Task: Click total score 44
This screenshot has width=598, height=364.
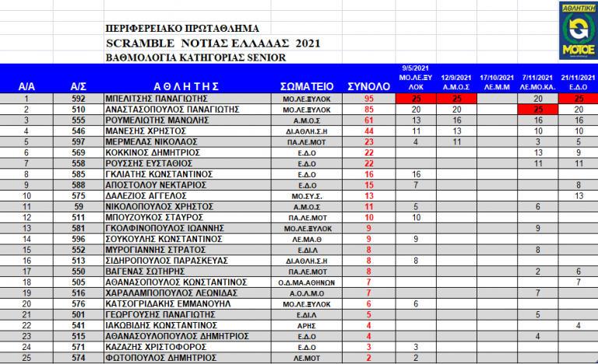Action: pyautogui.click(x=369, y=131)
